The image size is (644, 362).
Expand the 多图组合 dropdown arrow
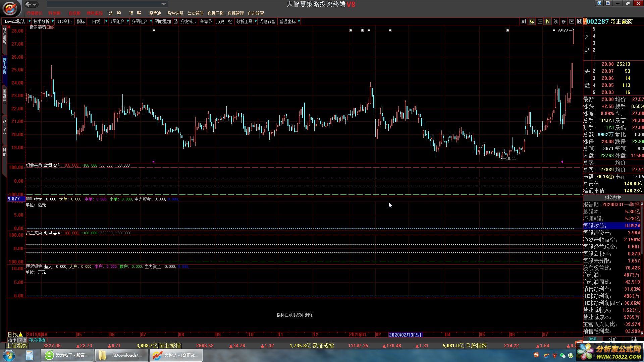pyautogui.click(x=151, y=21)
